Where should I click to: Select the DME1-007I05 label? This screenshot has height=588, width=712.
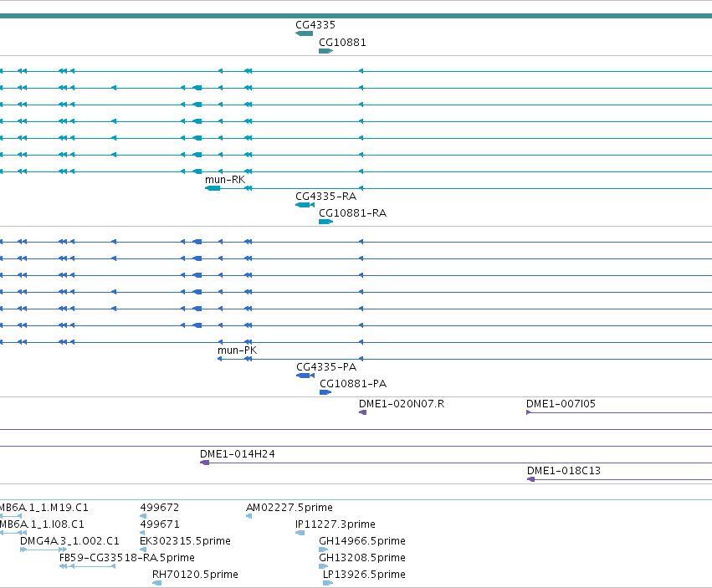pos(561,404)
